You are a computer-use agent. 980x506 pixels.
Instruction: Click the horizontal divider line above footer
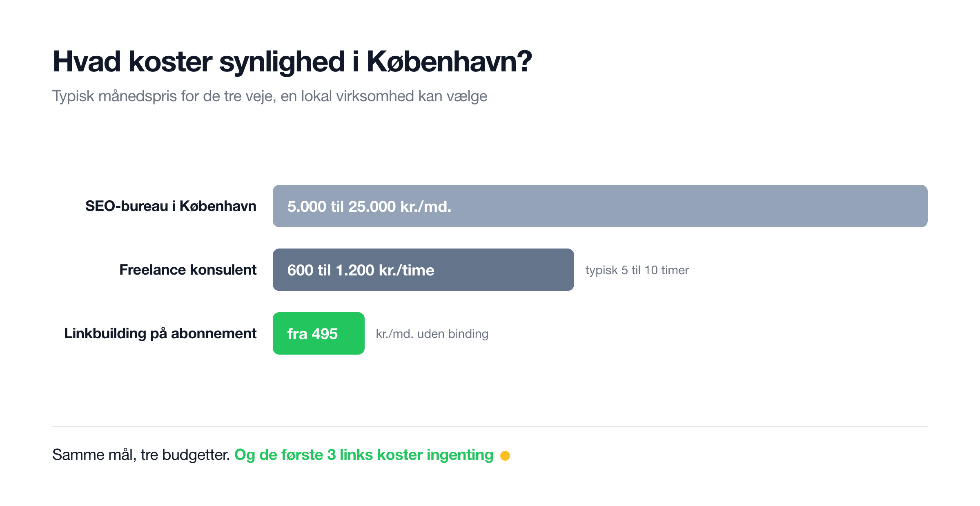(x=490, y=426)
